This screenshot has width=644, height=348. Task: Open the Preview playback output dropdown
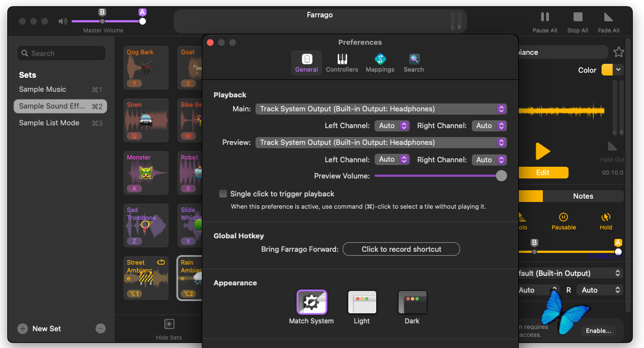tap(381, 143)
